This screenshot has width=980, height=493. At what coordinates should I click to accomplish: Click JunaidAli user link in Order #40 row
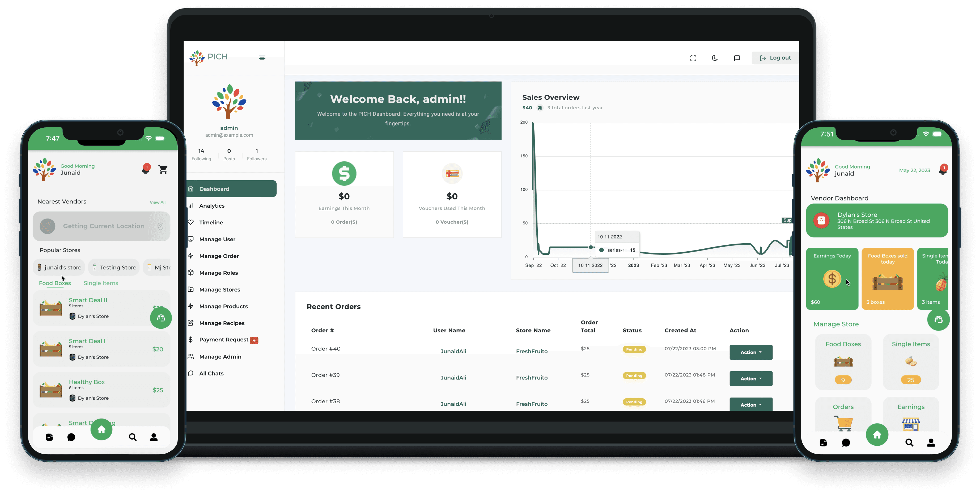pos(453,351)
